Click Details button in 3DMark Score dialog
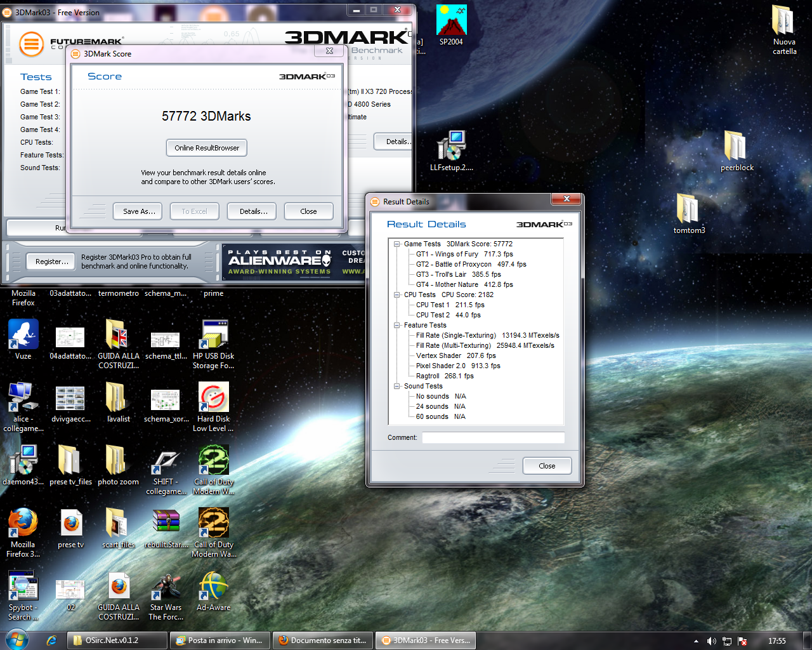812x650 pixels. coord(252,211)
